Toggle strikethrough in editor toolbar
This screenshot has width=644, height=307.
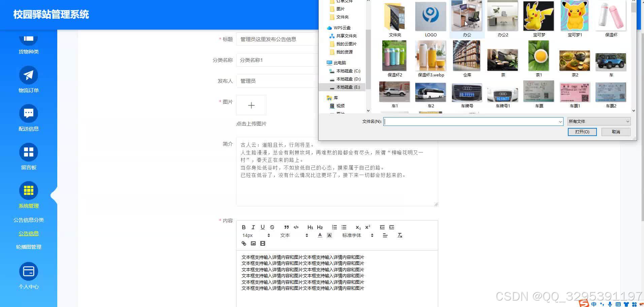272,227
